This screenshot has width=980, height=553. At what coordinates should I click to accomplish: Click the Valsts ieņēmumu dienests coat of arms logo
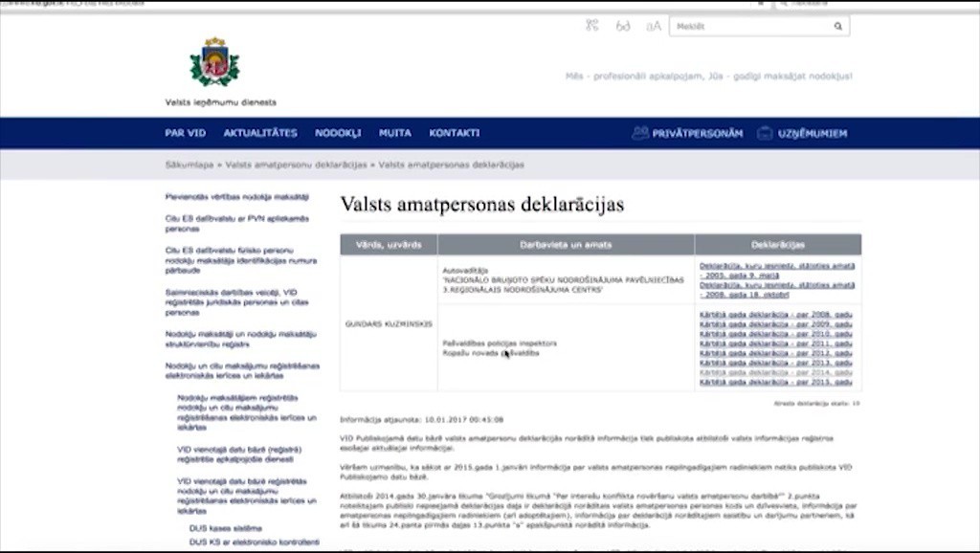[x=215, y=62]
